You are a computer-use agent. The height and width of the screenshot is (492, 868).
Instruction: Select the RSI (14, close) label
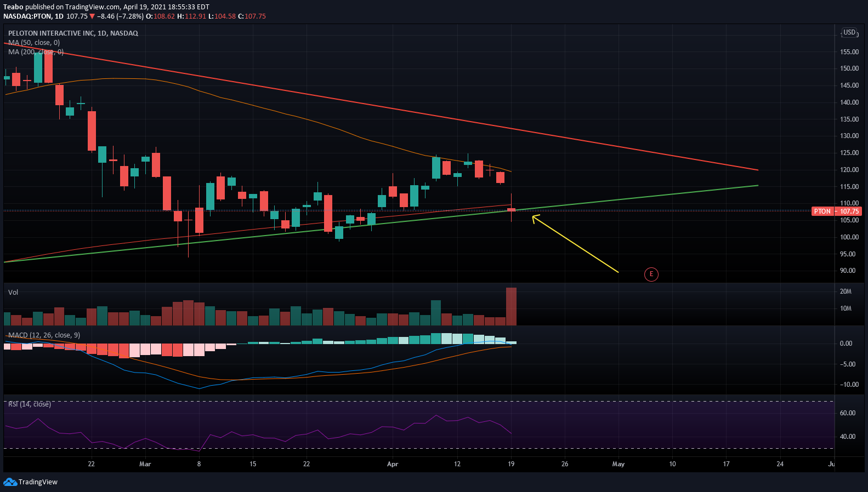pos(30,404)
